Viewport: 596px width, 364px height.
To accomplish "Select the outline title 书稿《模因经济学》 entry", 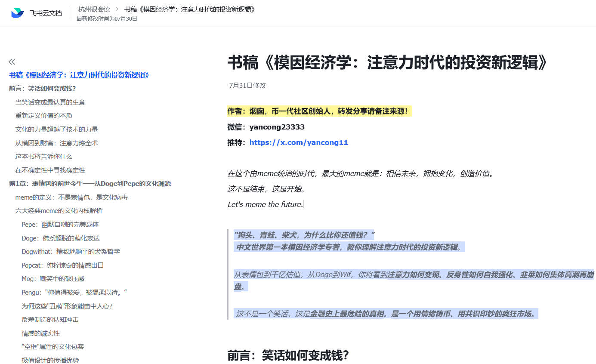I will click(79, 75).
